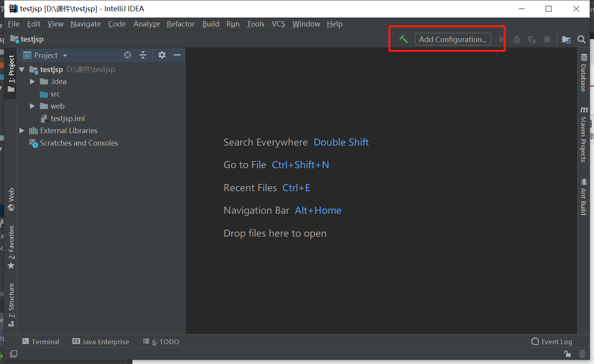Image resolution: width=594 pixels, height=364 pixels.
Task: Open the Java Enterprise tool window
Action: pos(101,342)
